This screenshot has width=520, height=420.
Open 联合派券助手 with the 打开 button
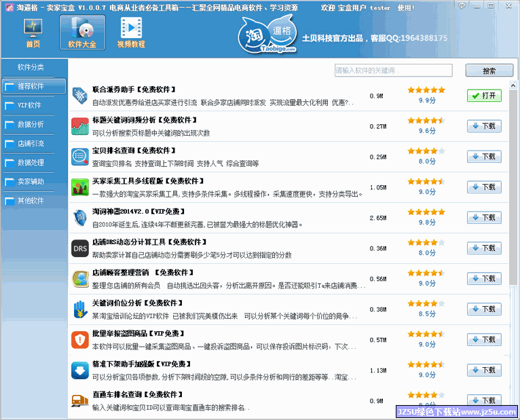(x=484, y=96)
